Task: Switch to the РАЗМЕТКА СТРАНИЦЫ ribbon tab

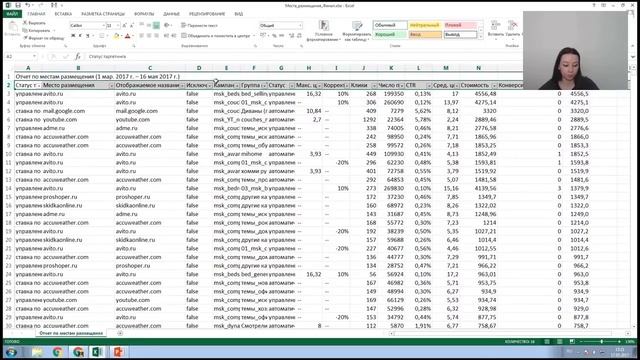Action: 102,14
